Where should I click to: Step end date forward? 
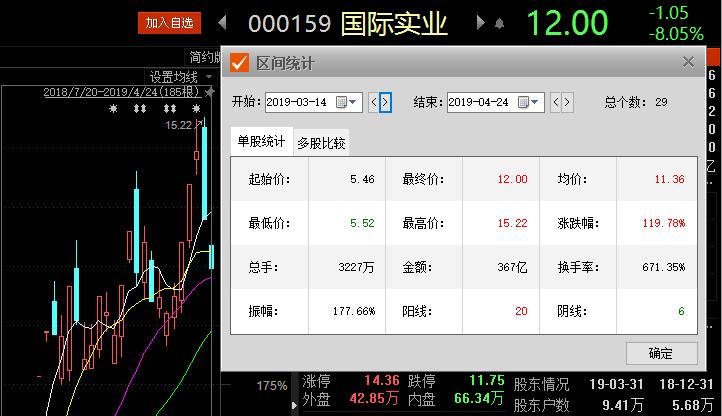pos(567,102)
